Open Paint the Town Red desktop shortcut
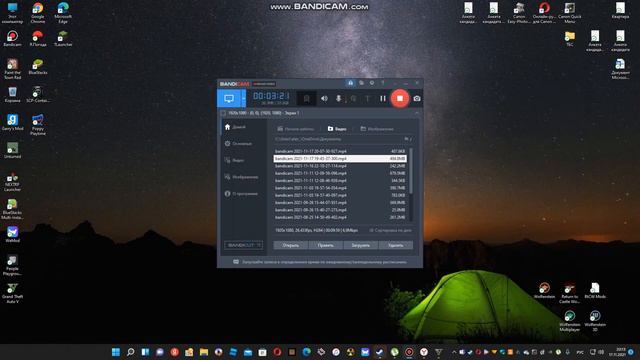640x360 pixels. [12, 69]
